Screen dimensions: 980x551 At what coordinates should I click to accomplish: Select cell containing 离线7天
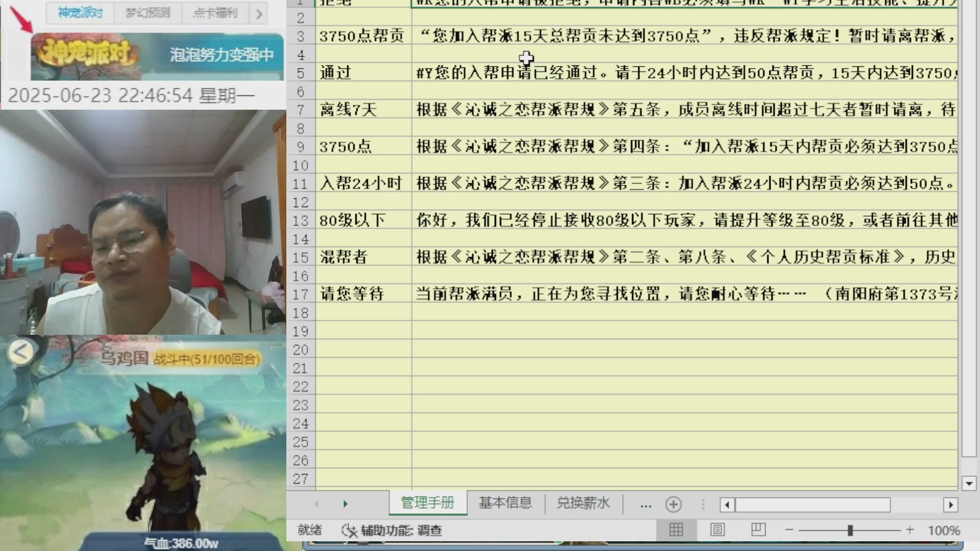click(363, 109)
